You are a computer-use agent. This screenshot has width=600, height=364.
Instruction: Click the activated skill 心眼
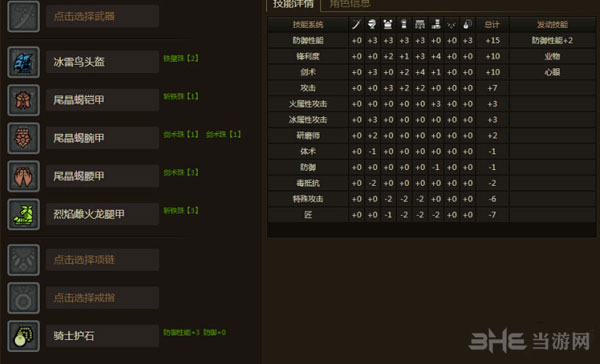(x=552, y=72)
